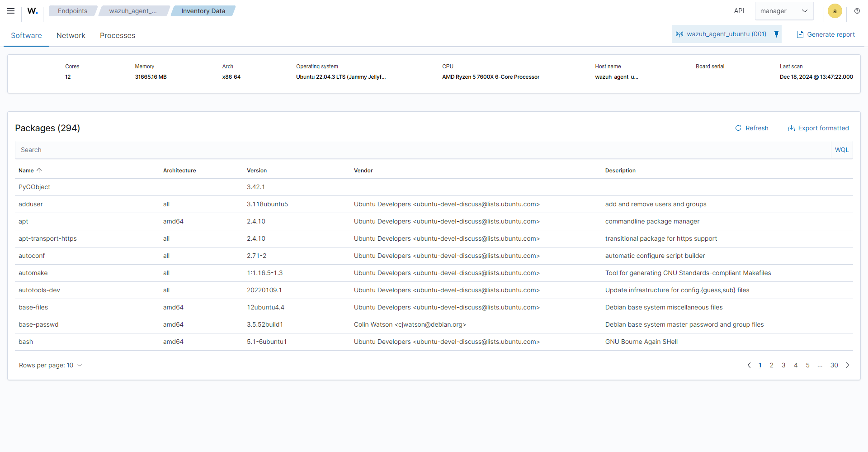The image size is (868, 452).
Task: Click the Wazuh logo icon
Action: 33,11
